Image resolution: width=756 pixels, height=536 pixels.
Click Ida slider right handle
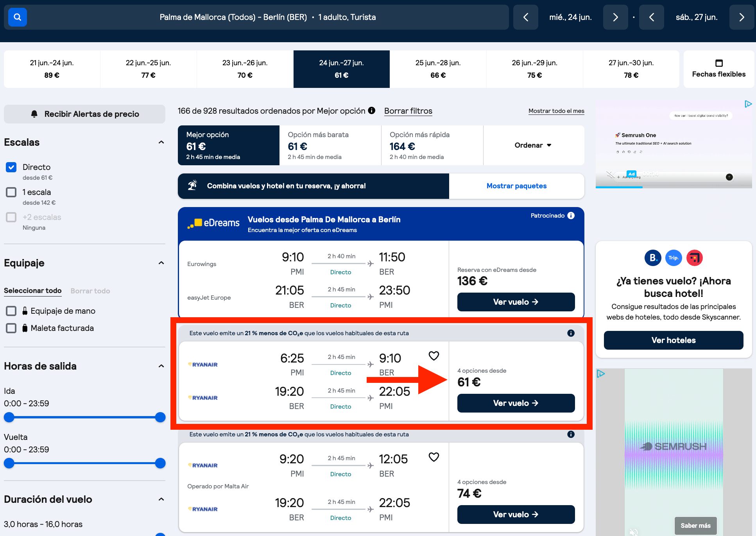click(160, 417)
